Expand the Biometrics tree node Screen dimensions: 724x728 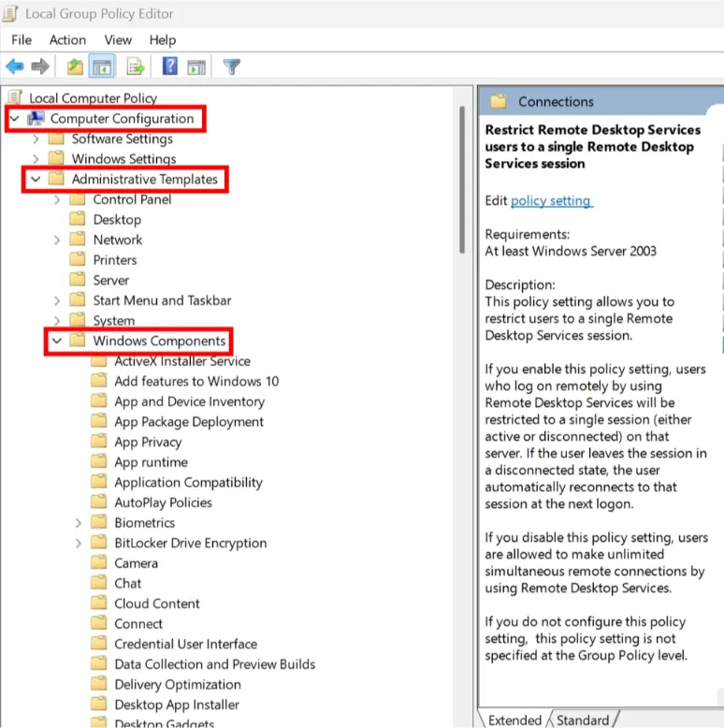(79, 523)
